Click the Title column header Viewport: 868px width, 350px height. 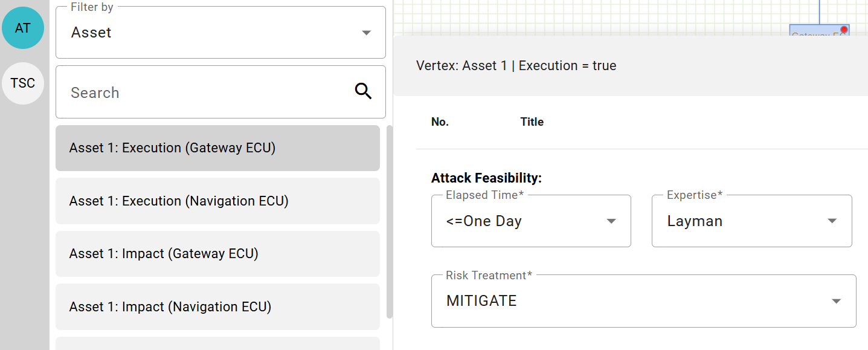pyautogui.click(x=532, y=122)
